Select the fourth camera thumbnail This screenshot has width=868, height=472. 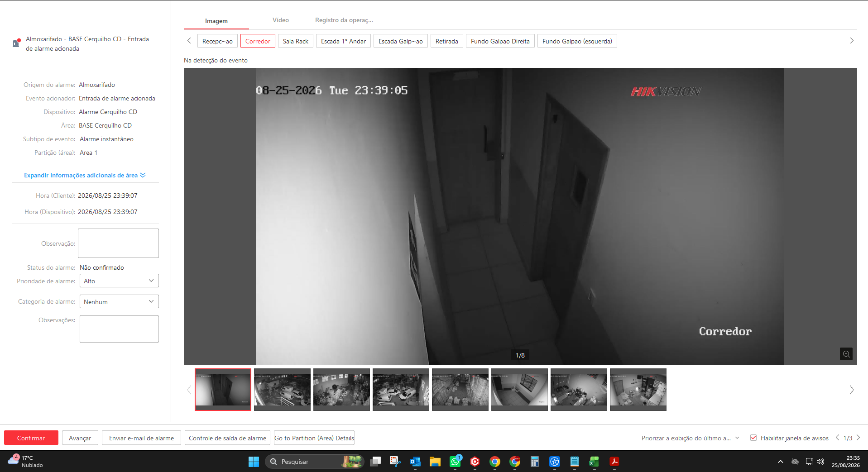tap(401, 390)
